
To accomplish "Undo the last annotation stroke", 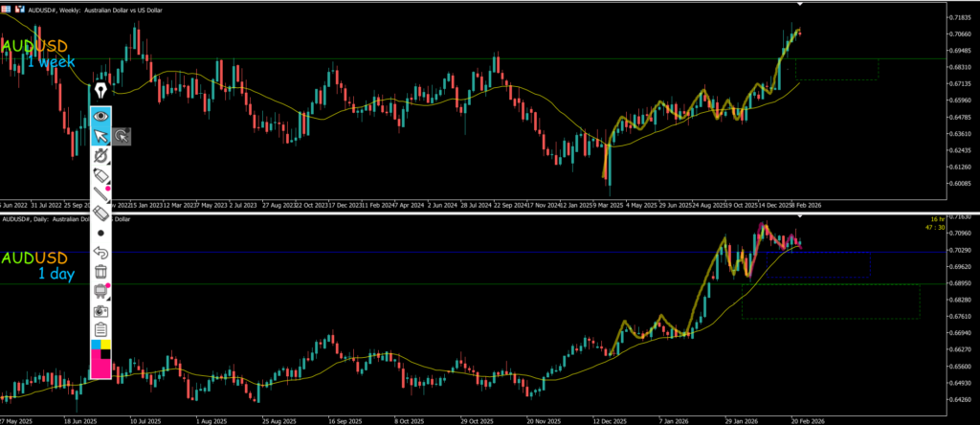I will 100,253.
